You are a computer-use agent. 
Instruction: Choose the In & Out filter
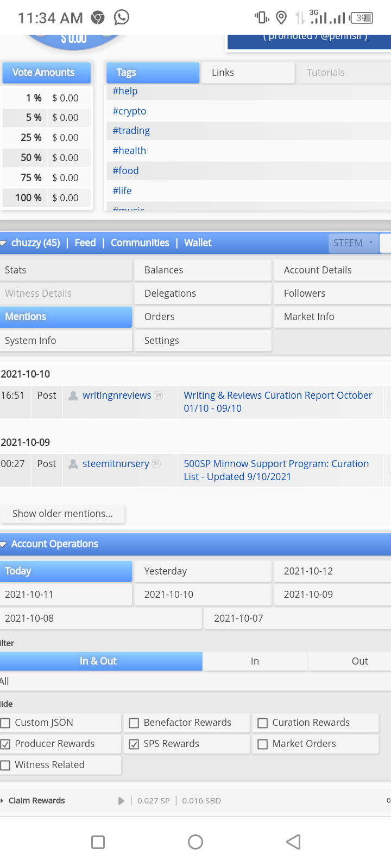pos(101,661)
